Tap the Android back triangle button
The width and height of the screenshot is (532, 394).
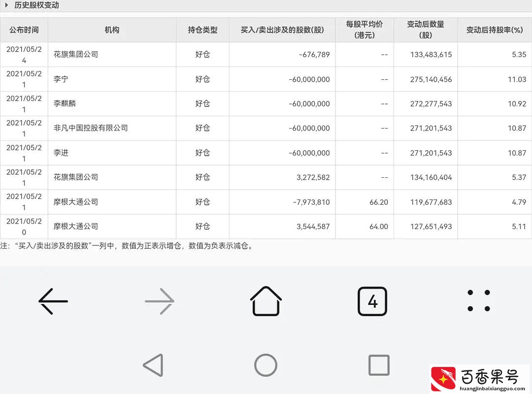pos(153,365)
